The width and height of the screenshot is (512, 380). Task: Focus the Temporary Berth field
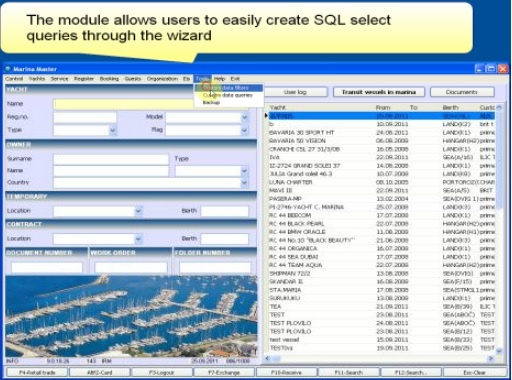225,211
